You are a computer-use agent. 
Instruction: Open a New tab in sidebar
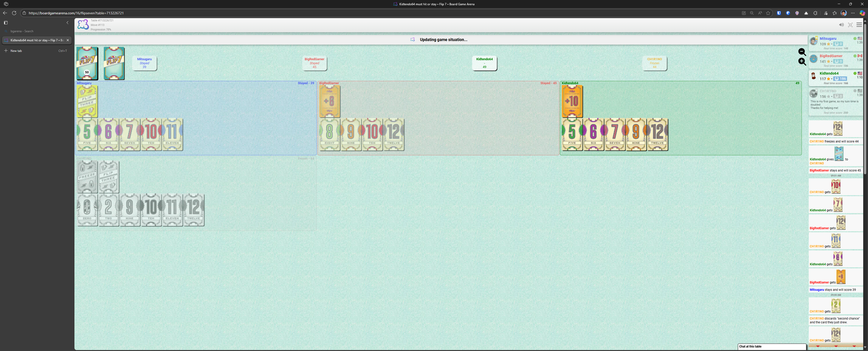point(16,51)
